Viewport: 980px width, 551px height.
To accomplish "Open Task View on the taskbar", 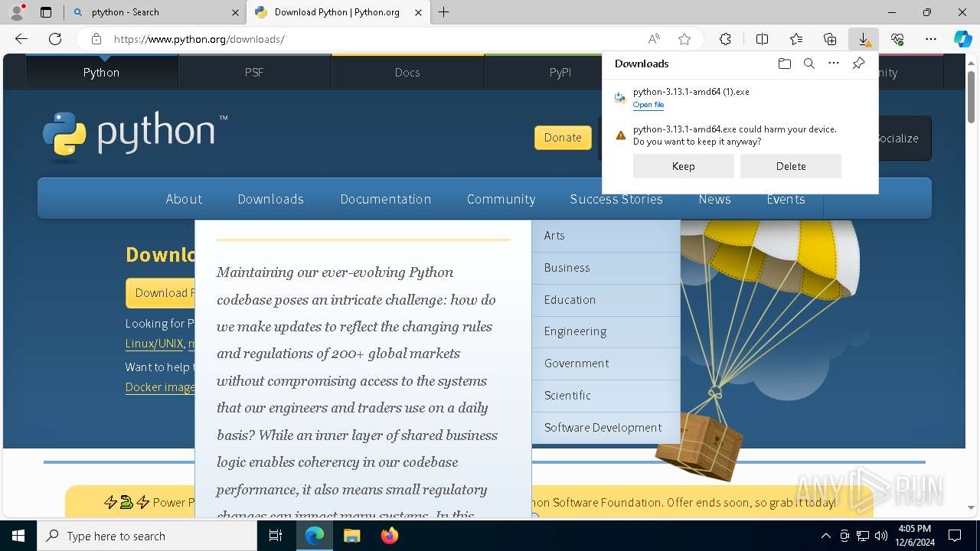I will pyautogui.click(x=276, y=536).
